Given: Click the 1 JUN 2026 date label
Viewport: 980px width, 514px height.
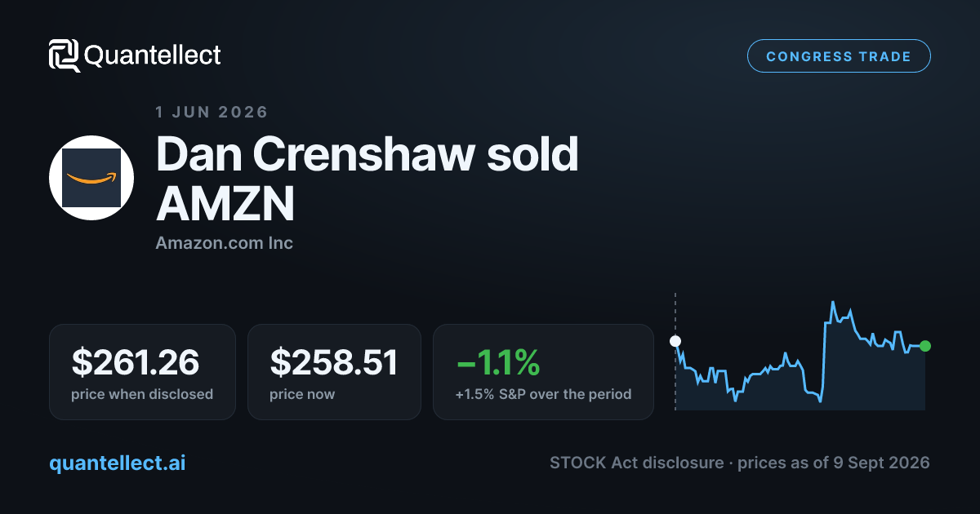Looking at the screenshot, I should pyautogui.click(x=212, y=112).
